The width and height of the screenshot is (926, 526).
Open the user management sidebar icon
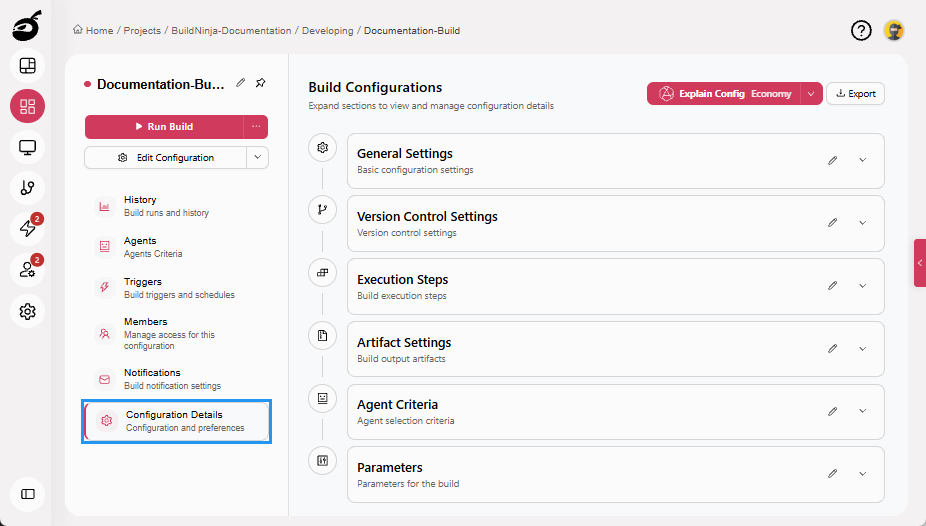click(x=28, y=270)
